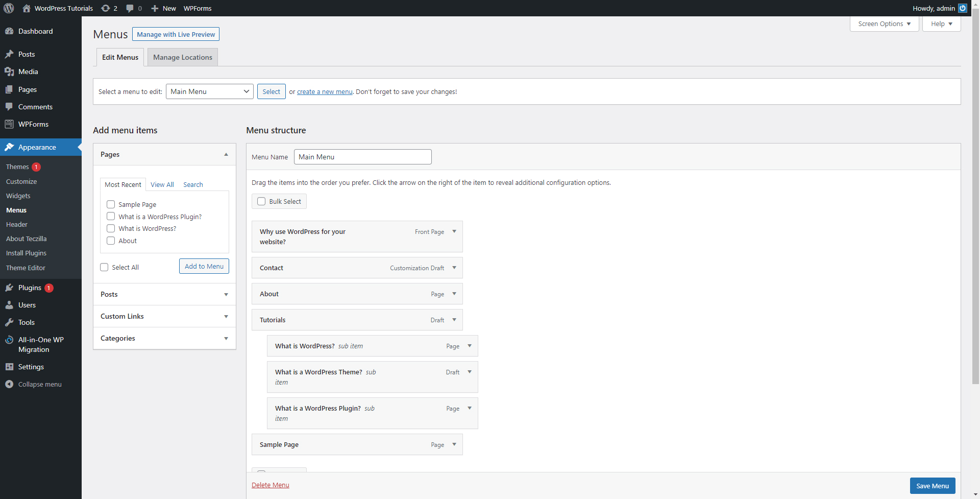This screenshot has height=499, width=980.
Task: Click the Posts pushpin icon in sidebar
Action: (x=9, y=54)
